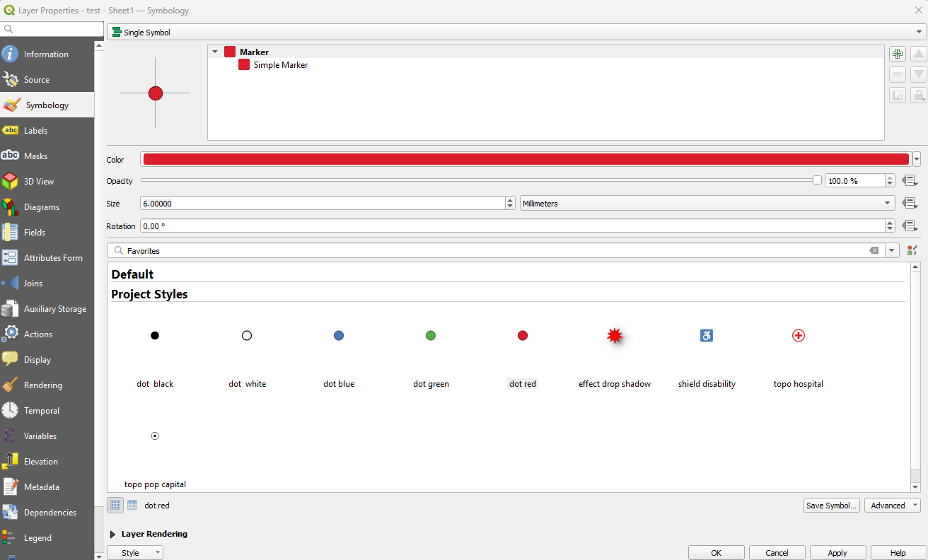Screen dimensions: 928x560
Task: Click the data-defined override icon beside Opacity
Action: point(910,181)
